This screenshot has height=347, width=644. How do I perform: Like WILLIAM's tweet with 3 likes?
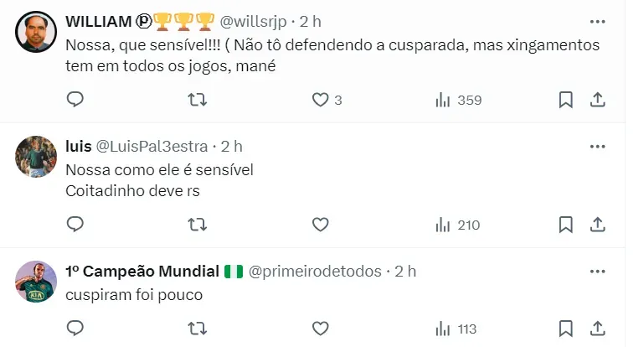point(320,100)
